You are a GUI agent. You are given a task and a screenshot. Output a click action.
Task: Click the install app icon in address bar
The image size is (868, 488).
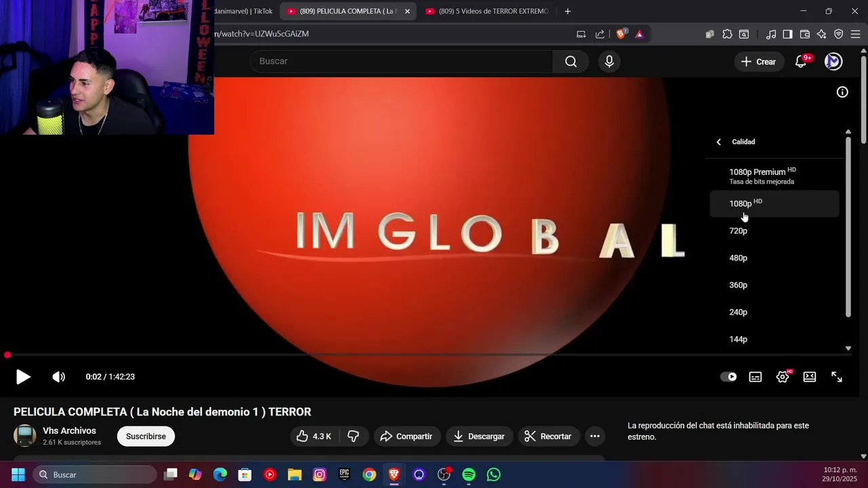tap(581, 34)
